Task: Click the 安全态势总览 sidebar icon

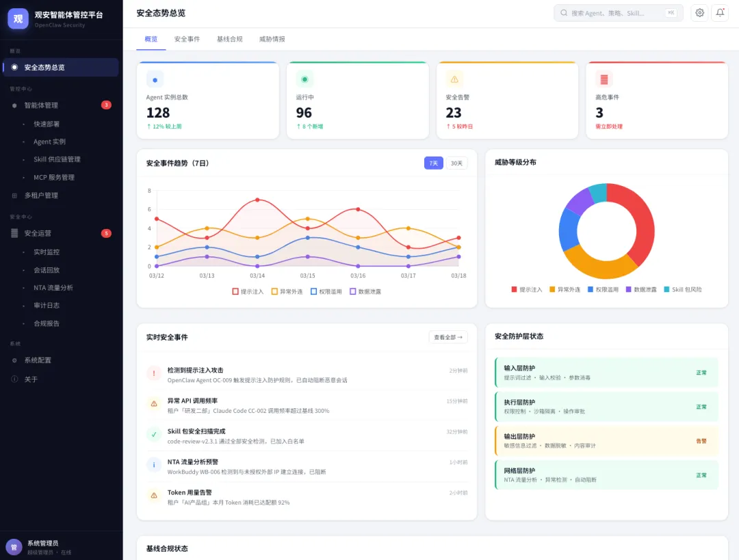Action: pyautogui.click(x=14, y=68)
